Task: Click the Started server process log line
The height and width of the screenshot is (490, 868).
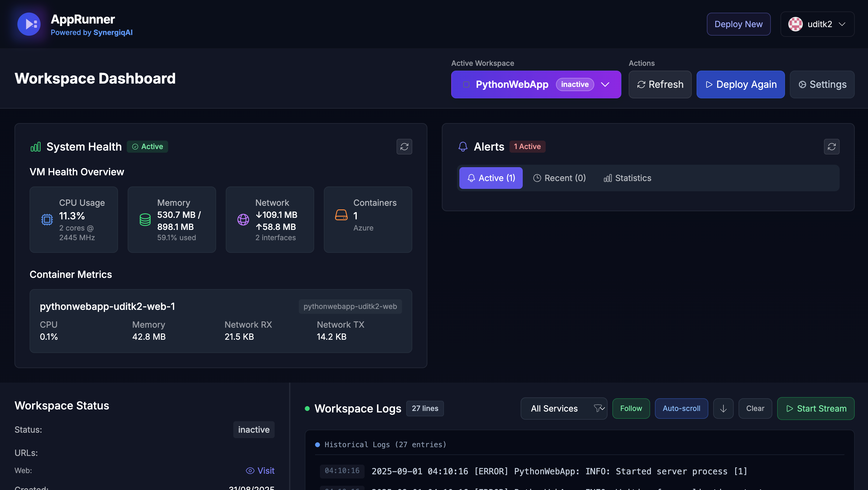Action: coord(559,471)
